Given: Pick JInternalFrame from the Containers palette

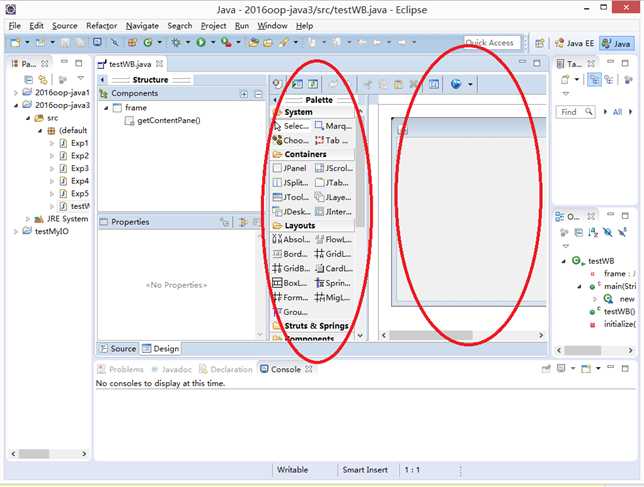Looking at the screenshot, I should click(333, 212).
